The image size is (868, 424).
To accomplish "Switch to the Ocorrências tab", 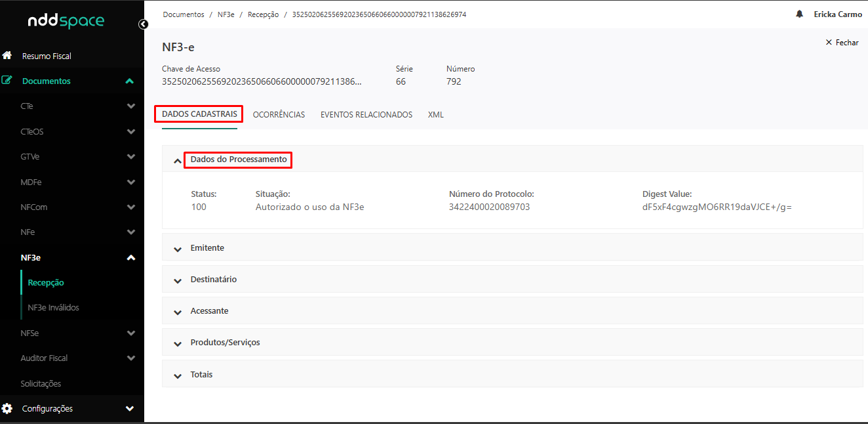I will click(279, 115).
